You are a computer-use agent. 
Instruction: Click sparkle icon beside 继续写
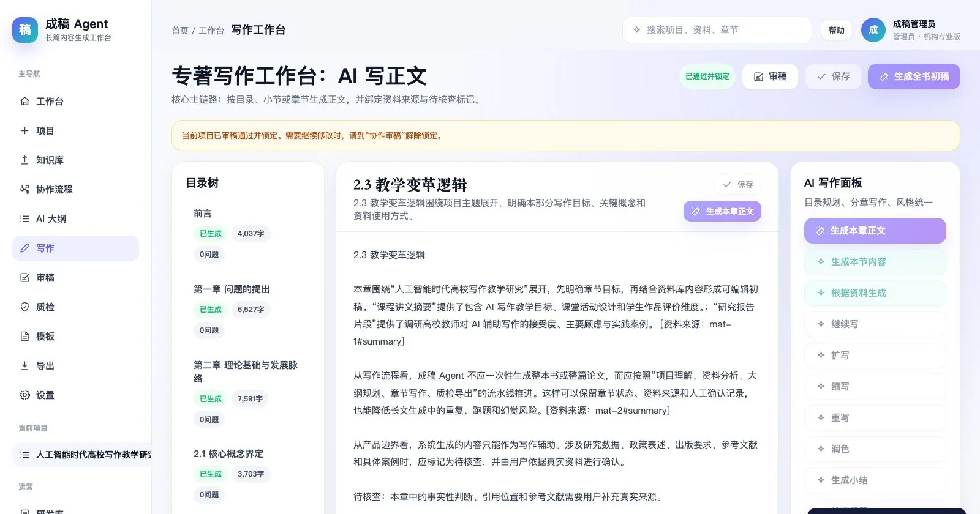821,324
